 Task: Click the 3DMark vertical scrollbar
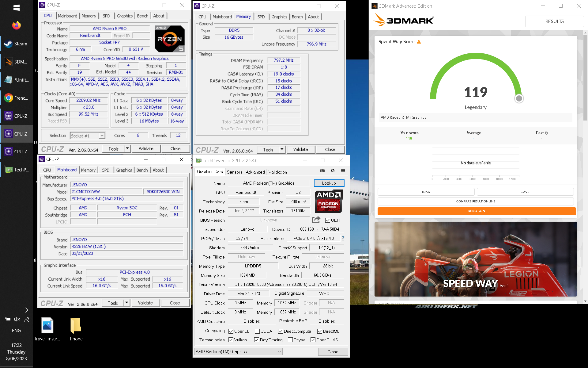point(585,78)
